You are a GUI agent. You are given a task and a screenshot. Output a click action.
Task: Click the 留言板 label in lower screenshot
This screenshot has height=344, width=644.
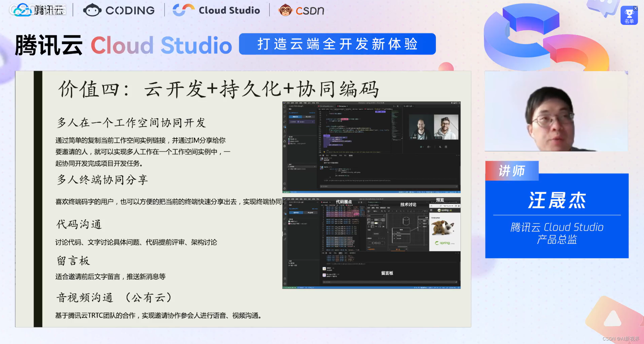coord(387,273)
